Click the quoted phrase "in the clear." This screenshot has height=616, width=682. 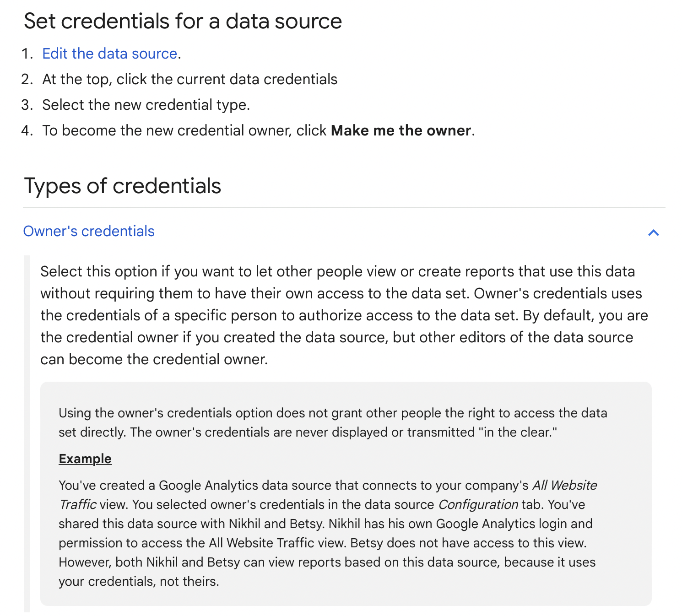pos(520,432)
